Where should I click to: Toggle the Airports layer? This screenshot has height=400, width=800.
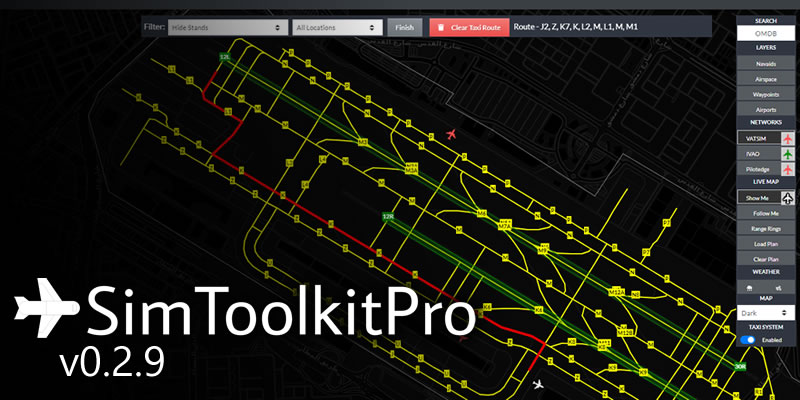(x=766, y=110)
